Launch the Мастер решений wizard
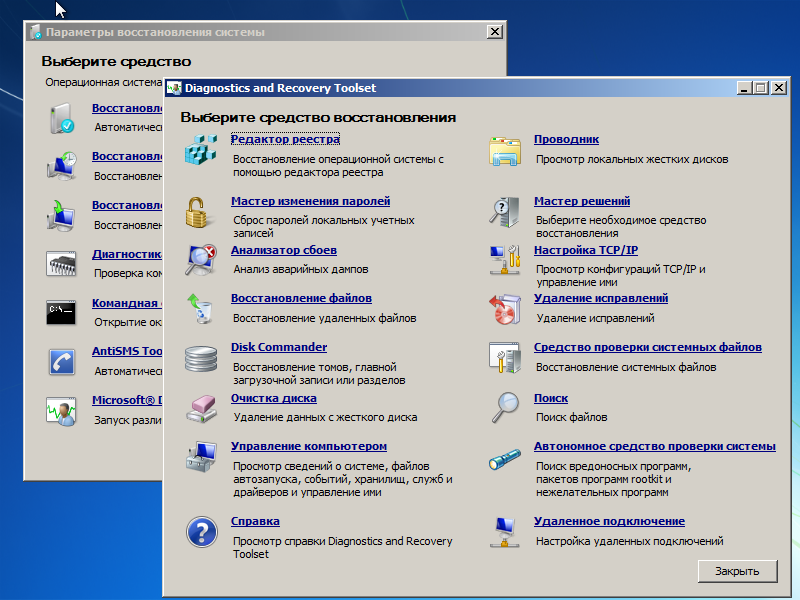 click(x=582, y=201)
